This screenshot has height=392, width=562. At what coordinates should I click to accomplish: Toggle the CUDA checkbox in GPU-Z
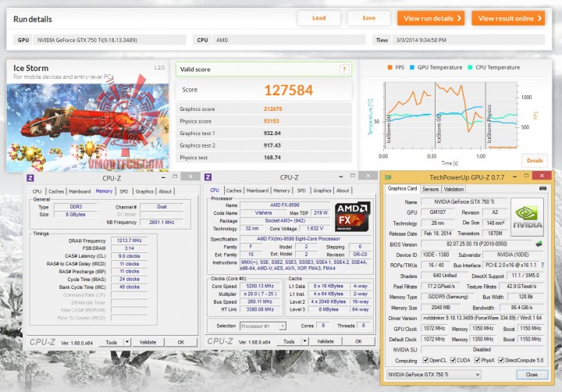(x=453, y=360)
